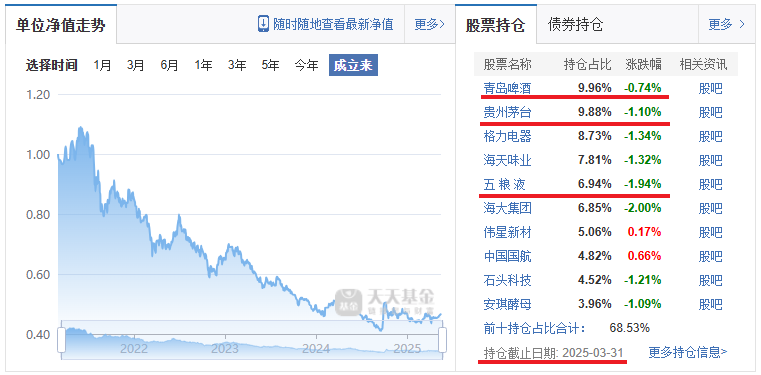Open 股吧 for 格力电器
This screenshot has width=761, height=375.
pos(711,136)
